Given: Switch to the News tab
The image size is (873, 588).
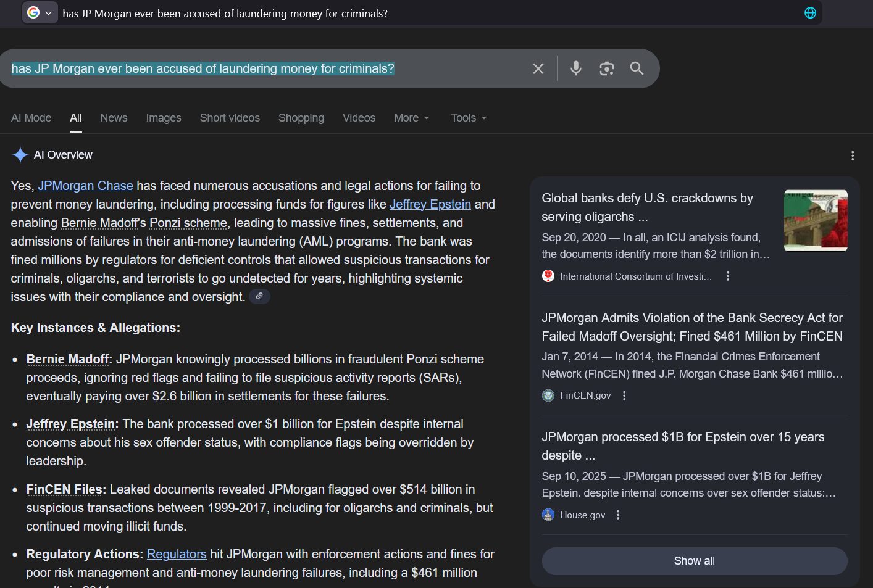Looking at the screenshot, I should tap(114, 118).
